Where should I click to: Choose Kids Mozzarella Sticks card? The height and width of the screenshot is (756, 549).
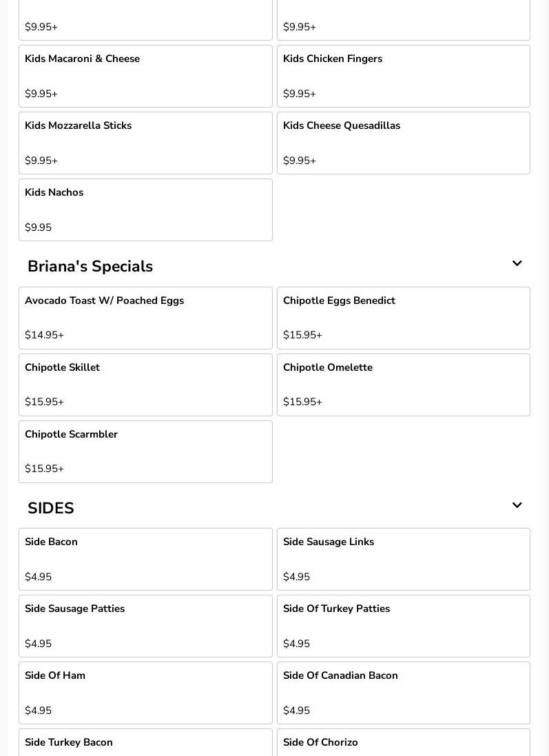145,143
